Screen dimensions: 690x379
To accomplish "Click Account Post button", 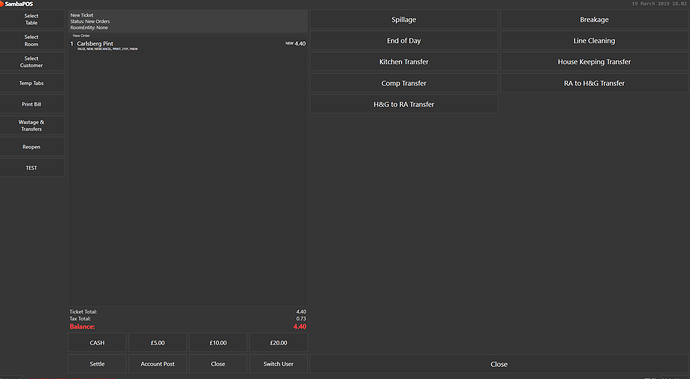I will point(158,364).
